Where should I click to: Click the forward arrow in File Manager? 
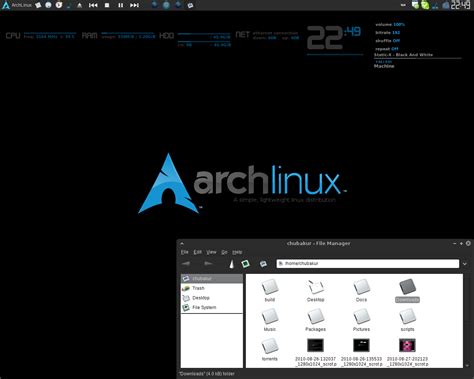pos(208,264)
